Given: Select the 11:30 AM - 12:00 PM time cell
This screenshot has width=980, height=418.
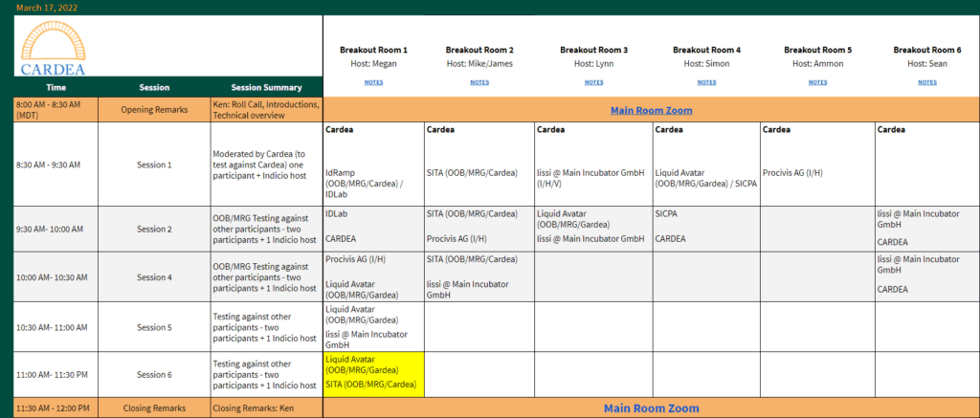Looking at the screenshot, I should 56,408.
